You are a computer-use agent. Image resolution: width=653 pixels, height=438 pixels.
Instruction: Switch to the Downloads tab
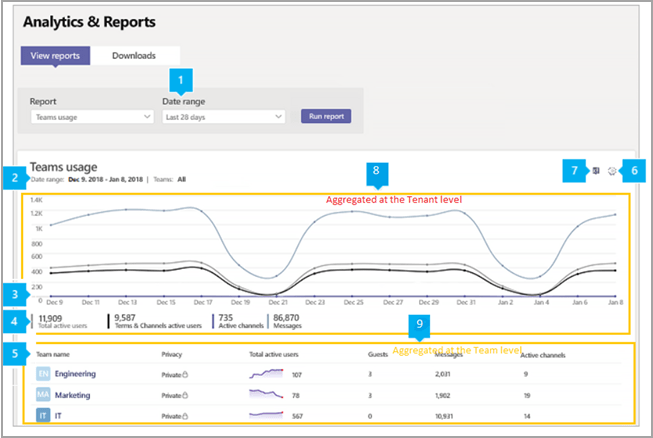pos(134,55)
